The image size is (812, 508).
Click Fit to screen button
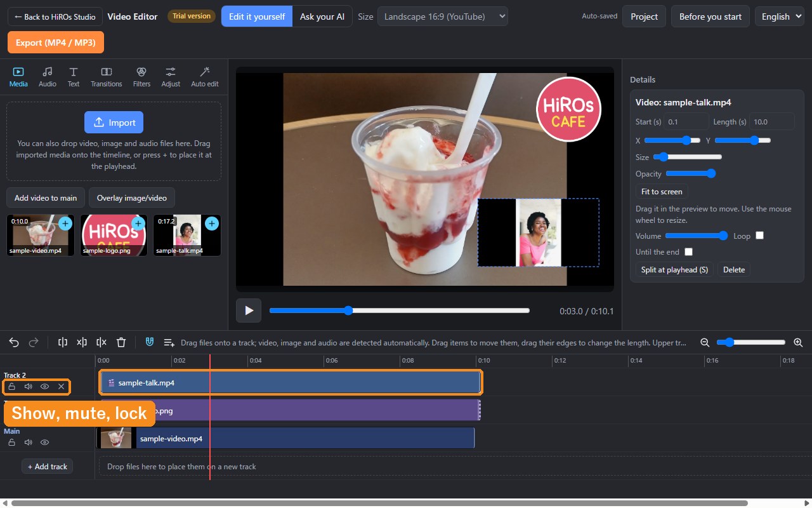point(662,192)
